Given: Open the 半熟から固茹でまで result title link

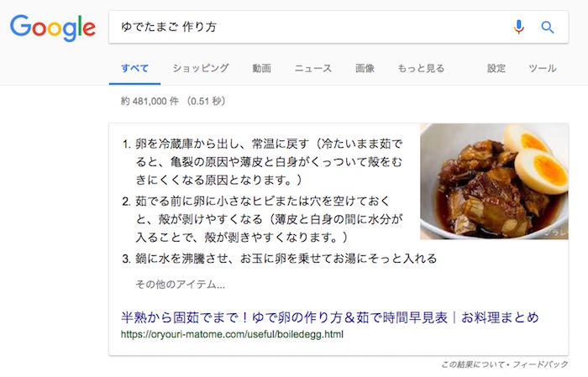Looking at the screenshot, I should coord(329,317).
